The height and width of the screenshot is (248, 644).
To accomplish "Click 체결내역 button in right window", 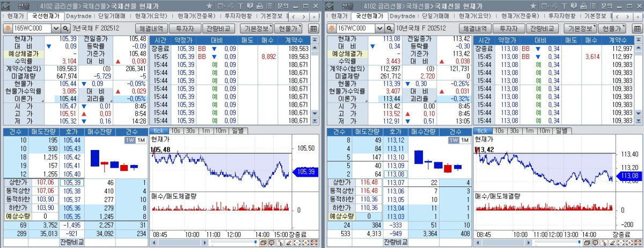I will (x=475, y=28).
